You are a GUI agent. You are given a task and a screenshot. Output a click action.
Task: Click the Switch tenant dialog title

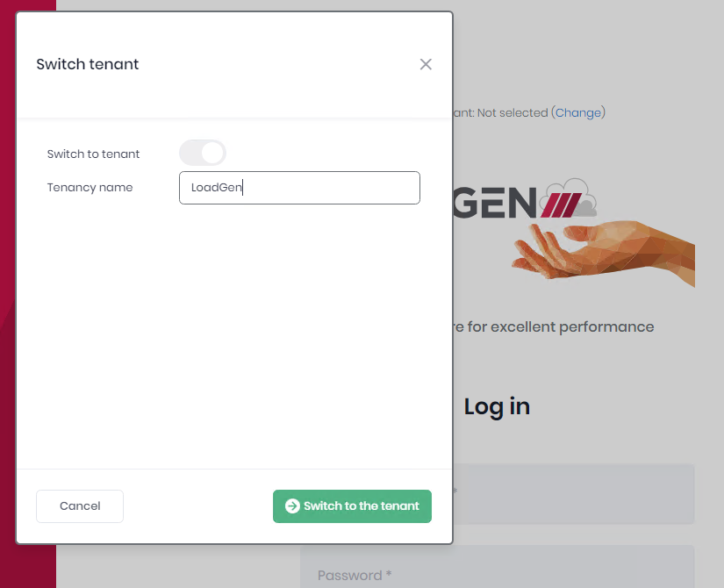tap(87, 64)
